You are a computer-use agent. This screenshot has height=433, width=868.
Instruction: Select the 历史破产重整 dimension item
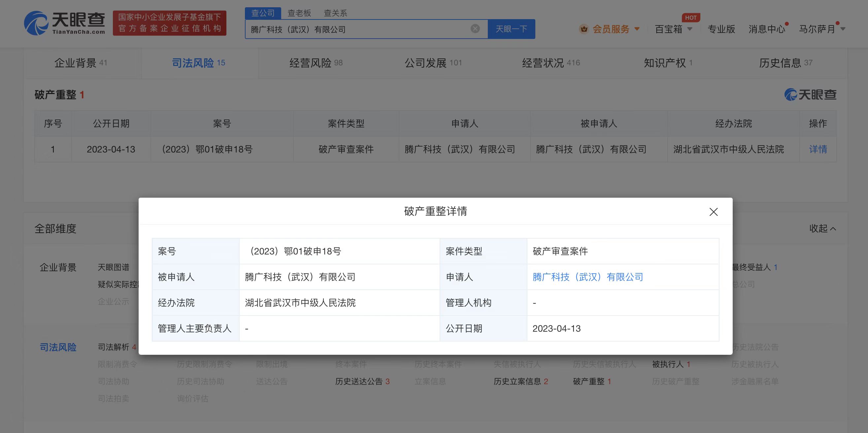tap(676, 382)
